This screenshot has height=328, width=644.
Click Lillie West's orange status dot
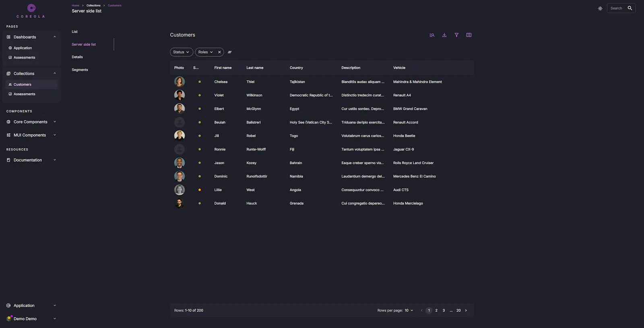coord(200,190)
